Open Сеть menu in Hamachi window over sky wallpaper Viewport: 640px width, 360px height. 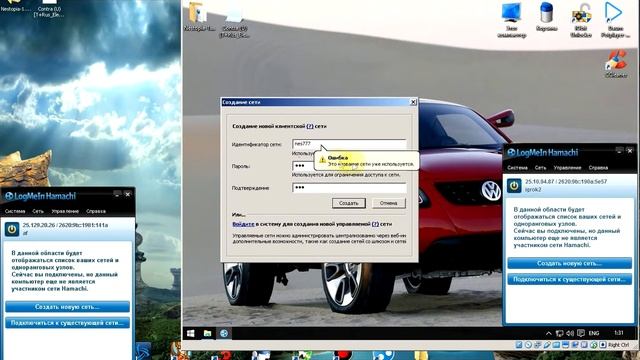38,211
